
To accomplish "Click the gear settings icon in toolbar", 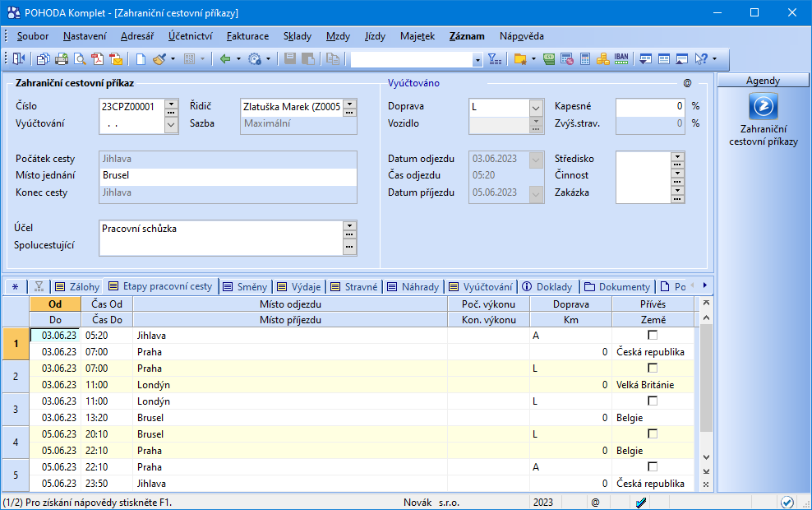I will pyautogui.click(x=254, y=58).
